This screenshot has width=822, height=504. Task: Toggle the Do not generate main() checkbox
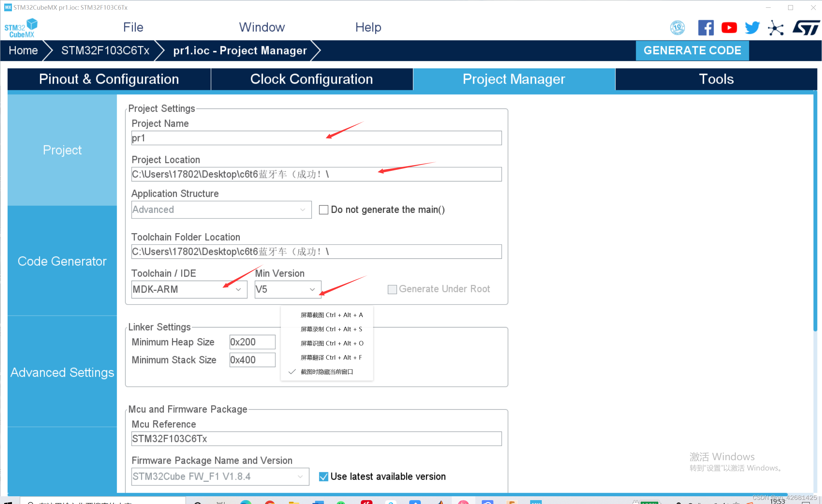point(323,209)
